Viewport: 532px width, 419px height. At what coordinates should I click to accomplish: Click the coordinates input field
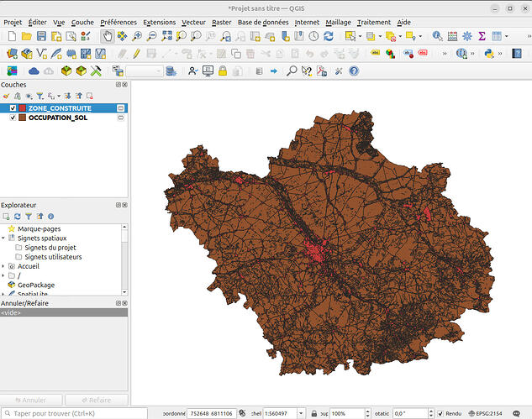212,413
